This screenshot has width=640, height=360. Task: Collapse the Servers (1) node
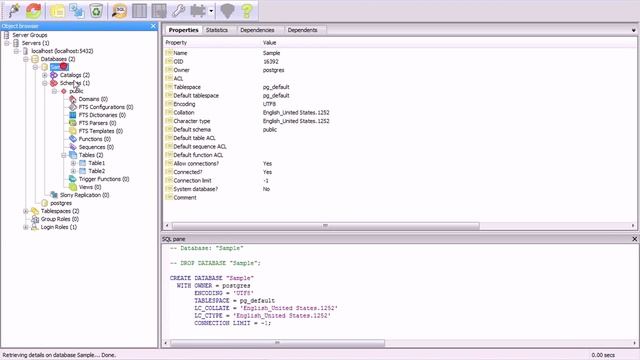[7, 43]
